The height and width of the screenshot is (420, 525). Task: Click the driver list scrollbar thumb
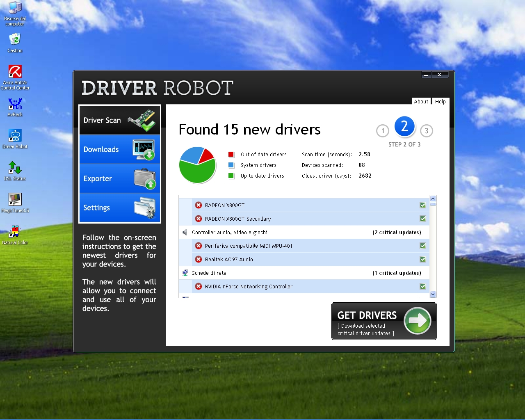433,204
